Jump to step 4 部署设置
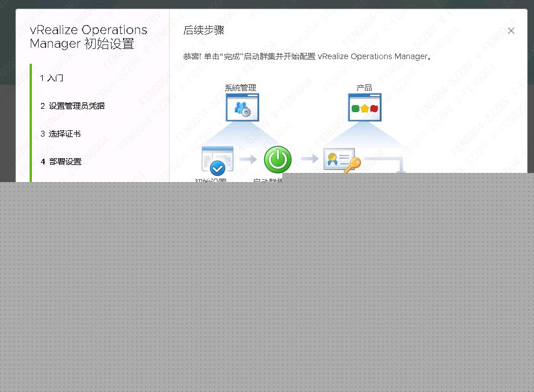 [x=60, y=162]
